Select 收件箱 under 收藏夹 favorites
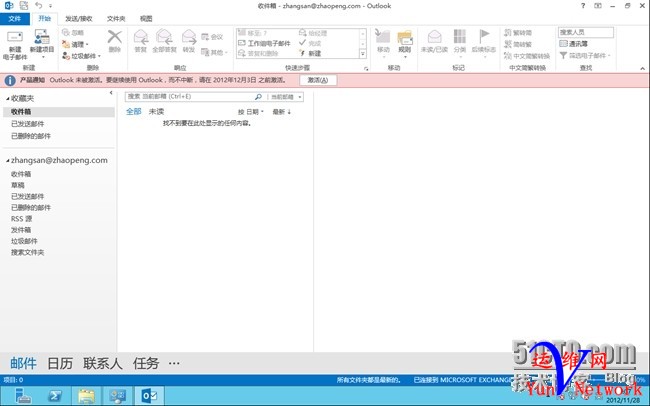The width and height of the screenshot is (650, 406). point(58,112)
